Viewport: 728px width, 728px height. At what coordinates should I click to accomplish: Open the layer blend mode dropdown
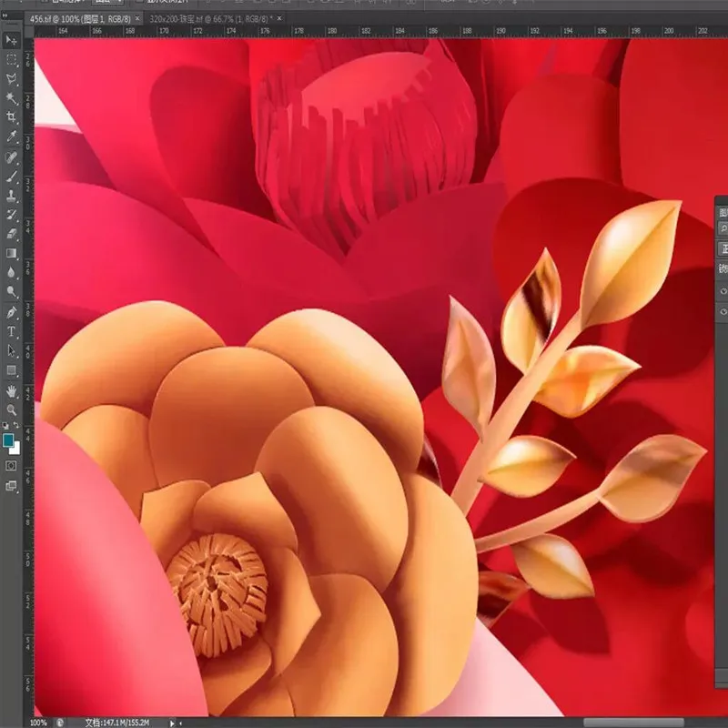tap(723, 248)
